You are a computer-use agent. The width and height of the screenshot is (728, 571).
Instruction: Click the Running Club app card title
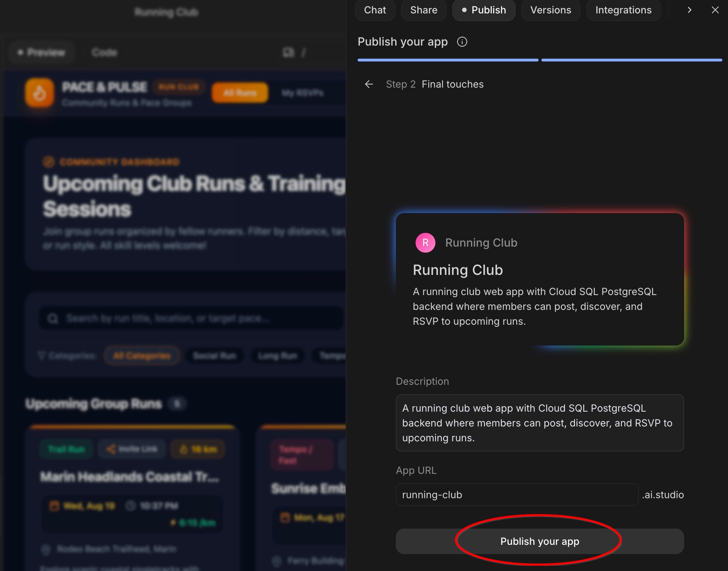[x=458, y=270]
